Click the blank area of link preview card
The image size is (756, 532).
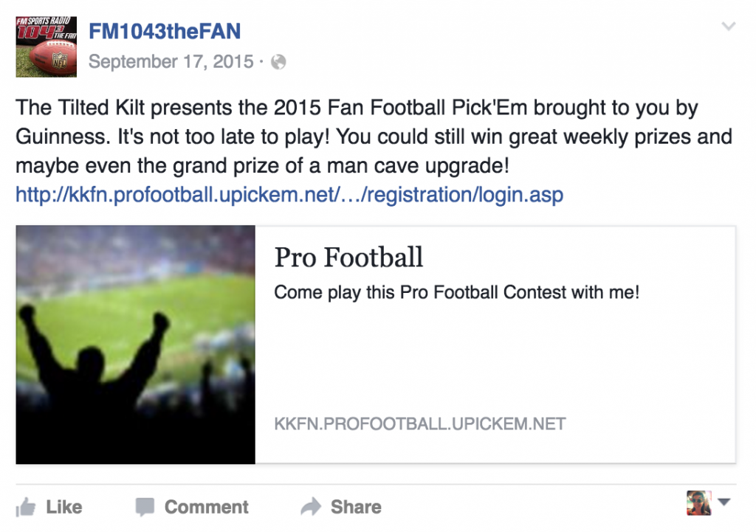tap(495, 362)
